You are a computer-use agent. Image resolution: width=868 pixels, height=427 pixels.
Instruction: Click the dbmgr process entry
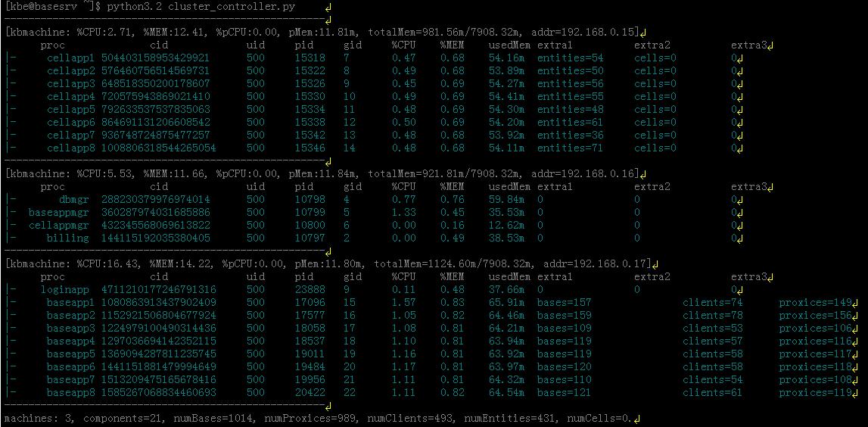click(73, 200)
